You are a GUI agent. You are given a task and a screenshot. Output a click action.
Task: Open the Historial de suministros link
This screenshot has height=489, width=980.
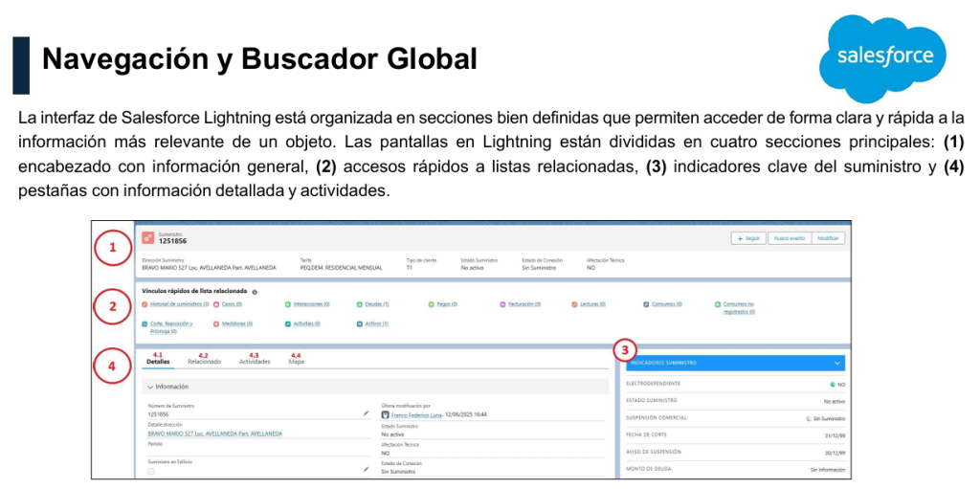(x=179, y=304)
